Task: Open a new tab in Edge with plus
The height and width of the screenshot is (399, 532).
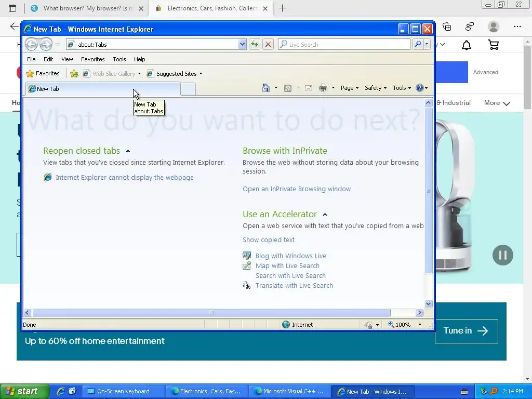Action: coord(282,8)
